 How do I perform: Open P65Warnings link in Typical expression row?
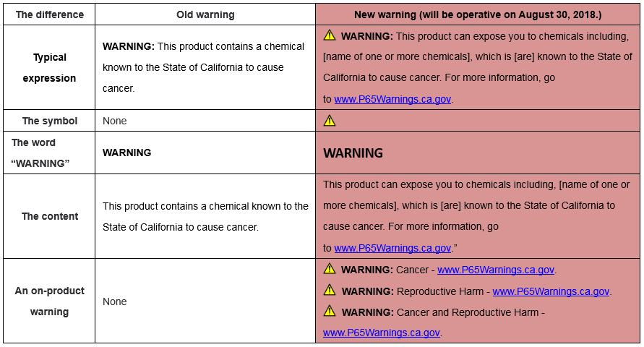pos(392,99)
